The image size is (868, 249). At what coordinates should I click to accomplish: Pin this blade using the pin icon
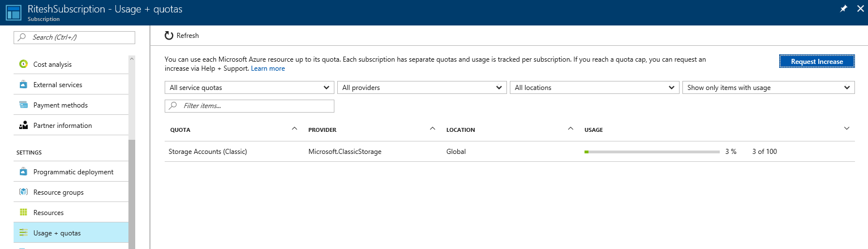[x=844, y=9]
